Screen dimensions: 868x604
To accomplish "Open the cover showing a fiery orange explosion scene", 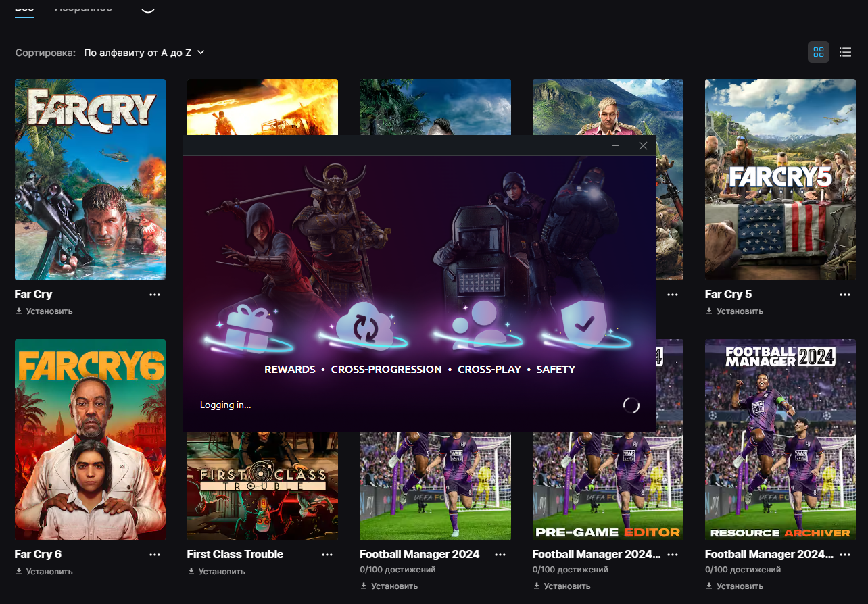I will pyautogui.click(x=262, y=107).
